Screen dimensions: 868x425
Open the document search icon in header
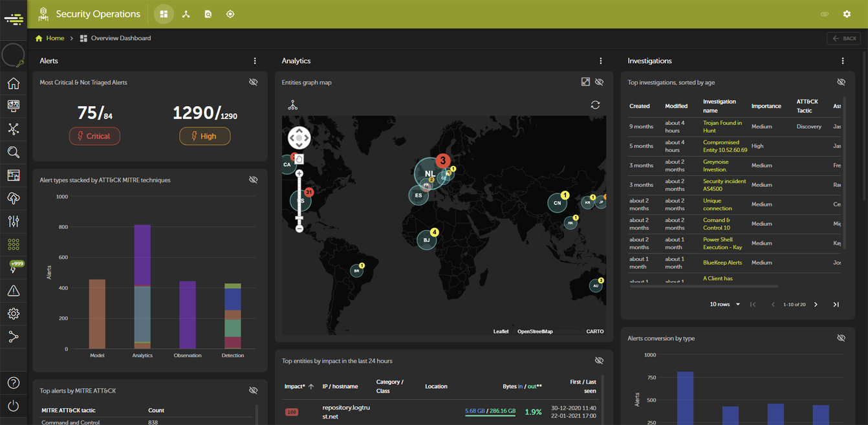pos(208,14)
